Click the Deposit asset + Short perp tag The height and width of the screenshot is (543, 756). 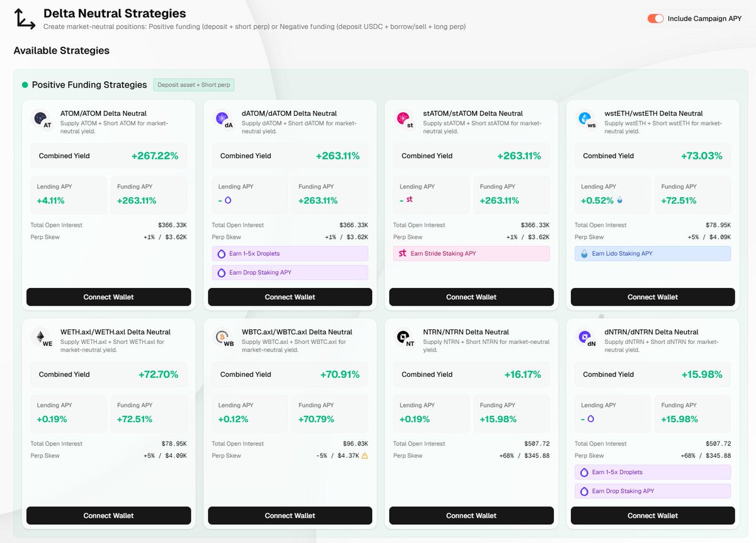pyautogui.click(x=193, y=85)
